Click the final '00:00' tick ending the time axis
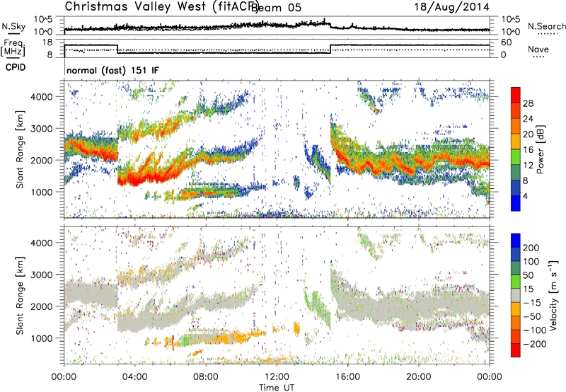Screen dimensions: 566x392 pos(490,377)
